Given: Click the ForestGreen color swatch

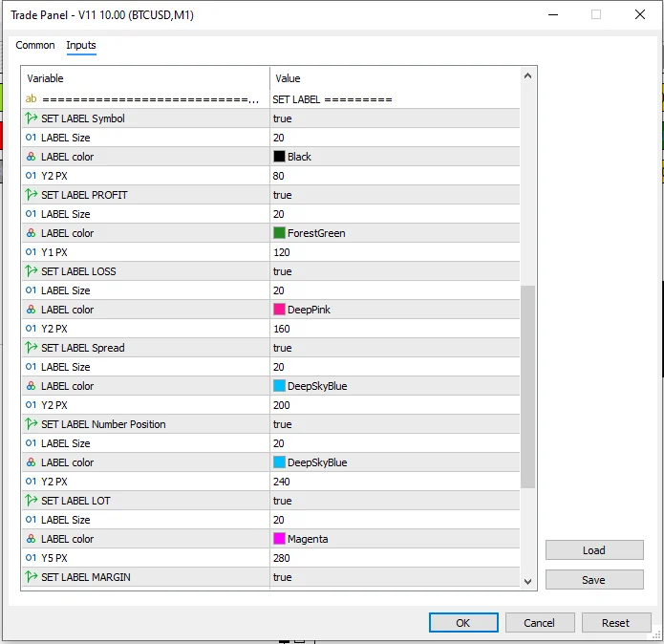Looking at the screenshot, I should [x=279, y=233].
